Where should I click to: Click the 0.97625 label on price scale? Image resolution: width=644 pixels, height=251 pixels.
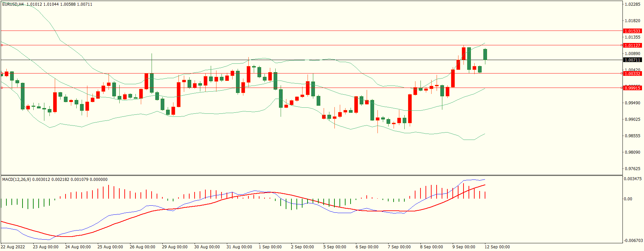(632, 169)
